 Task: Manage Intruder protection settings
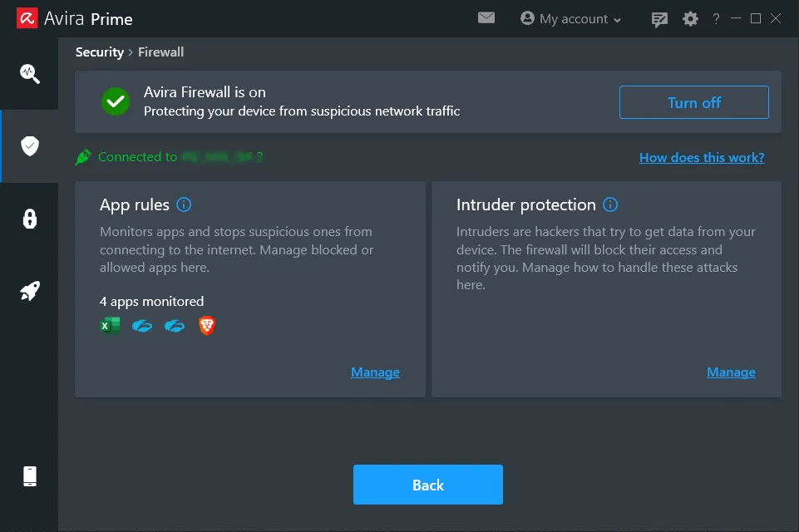[731, 372]
